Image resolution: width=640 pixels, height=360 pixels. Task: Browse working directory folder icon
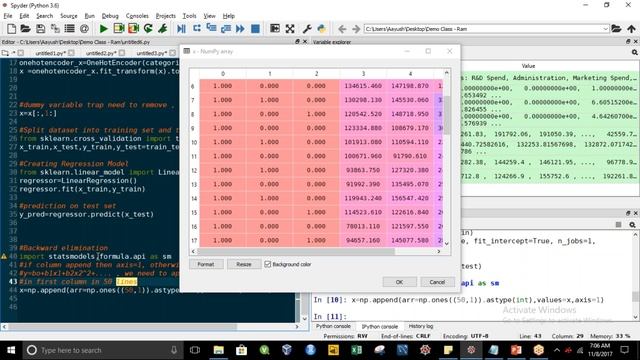click(x=616, y=29)
